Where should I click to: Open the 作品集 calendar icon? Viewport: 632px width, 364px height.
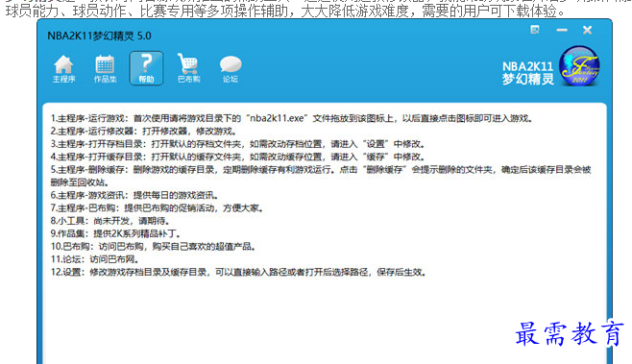tap(105, 68)
